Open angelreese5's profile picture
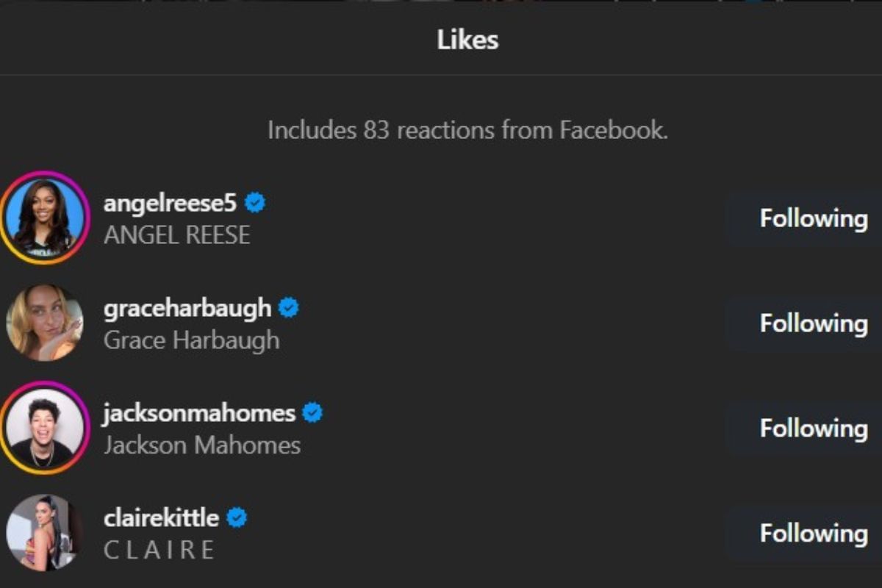 tap(45, 218)
